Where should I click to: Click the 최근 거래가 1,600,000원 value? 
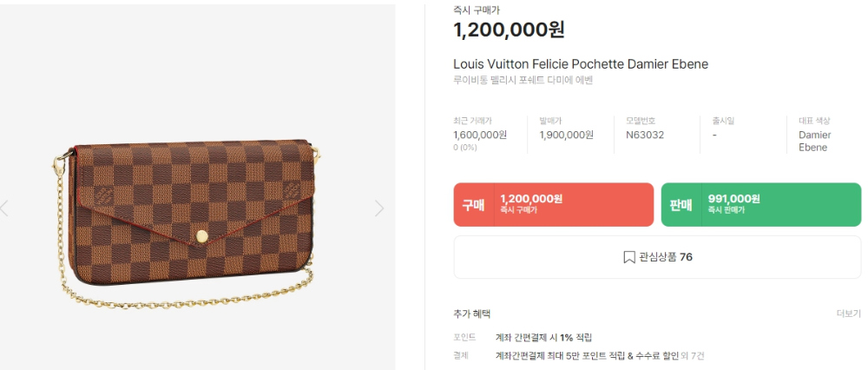480,135
